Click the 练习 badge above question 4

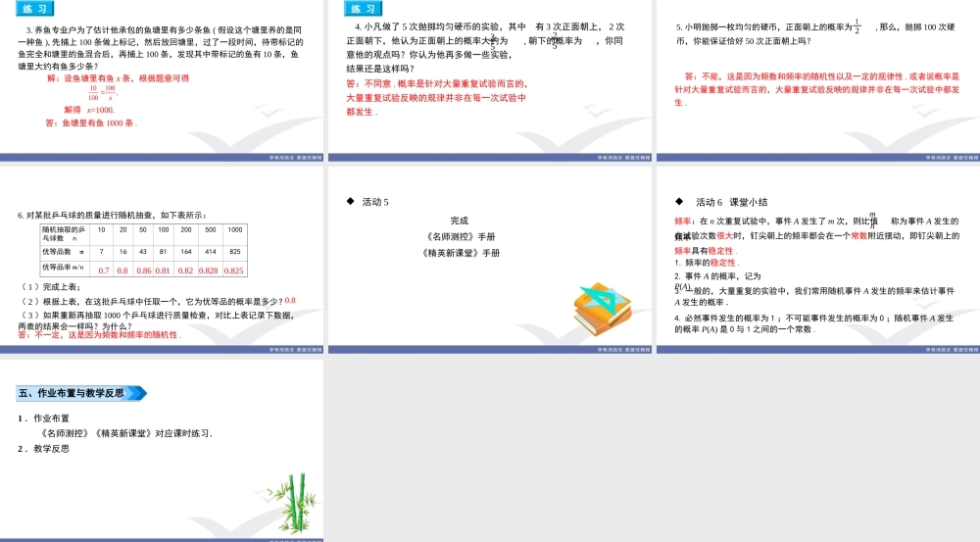[x=364, y=8]
